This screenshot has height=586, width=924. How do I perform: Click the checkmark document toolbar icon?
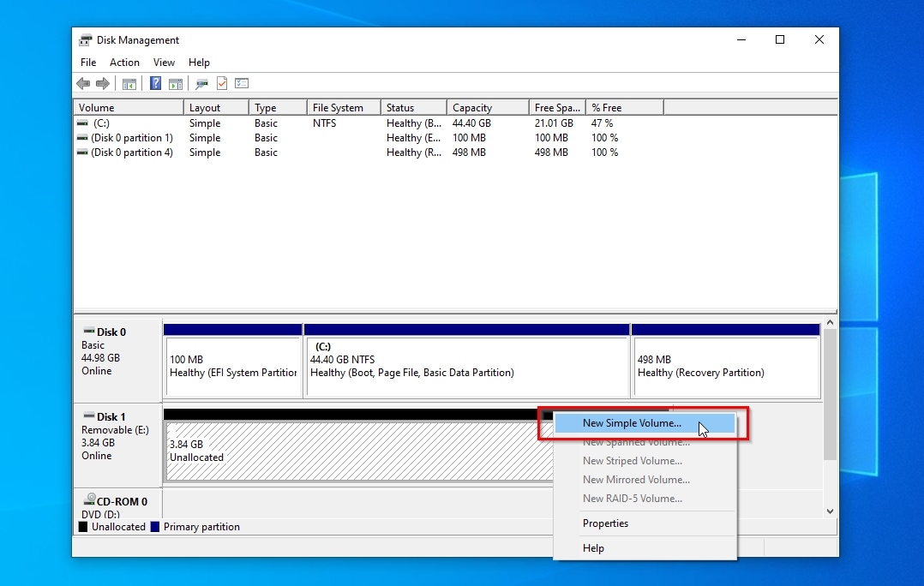222,84
